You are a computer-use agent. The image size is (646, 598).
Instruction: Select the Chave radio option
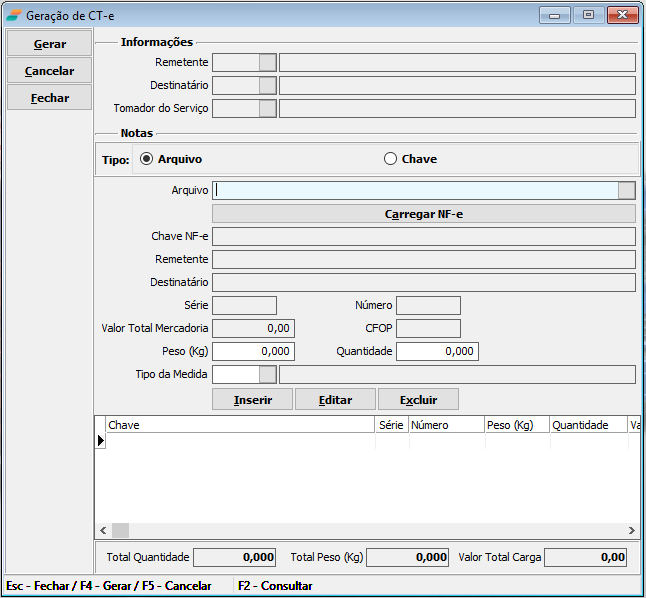391,159
